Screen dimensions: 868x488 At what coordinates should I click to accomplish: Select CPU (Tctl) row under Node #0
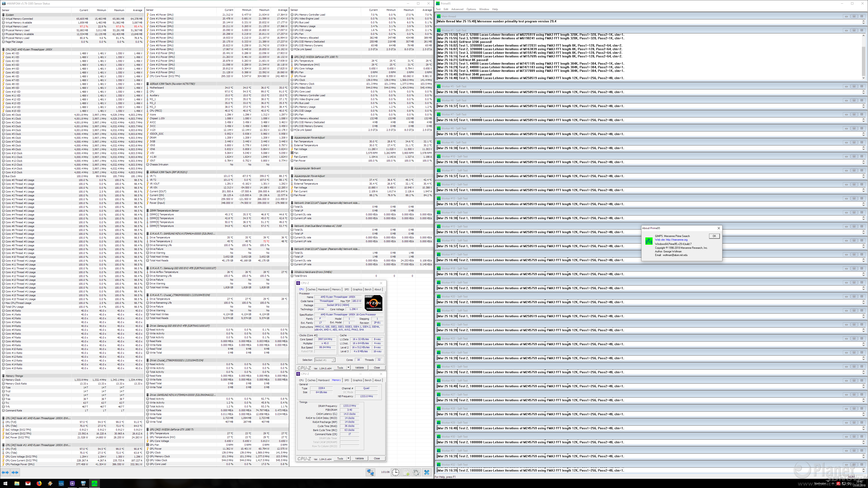click(72, 422)
